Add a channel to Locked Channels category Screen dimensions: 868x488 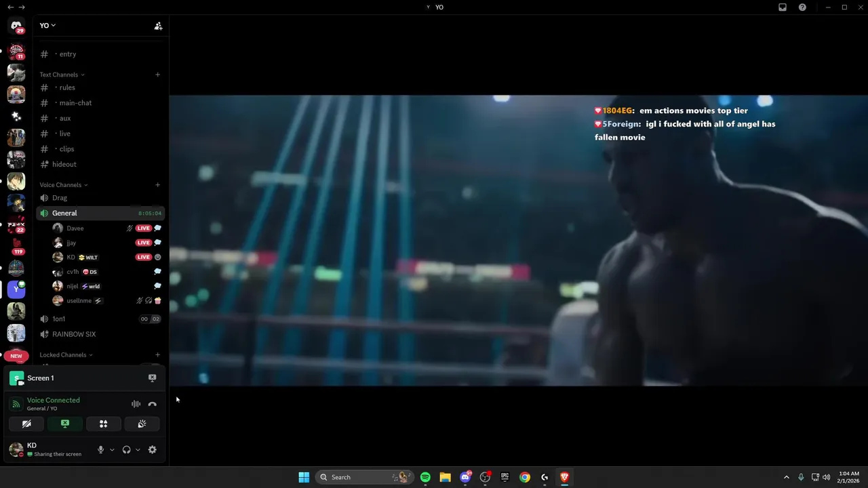pyautogui.click(x=158, y=354)
